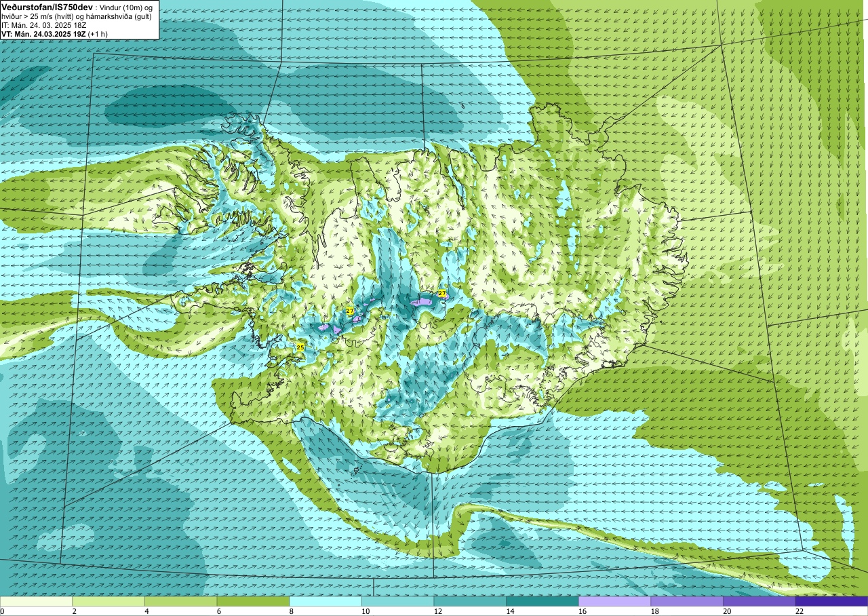This screenshot has width=868, height=616.
Task: Click the 2–4 m/s legend color swatch
Action: (x=108, y=601)
